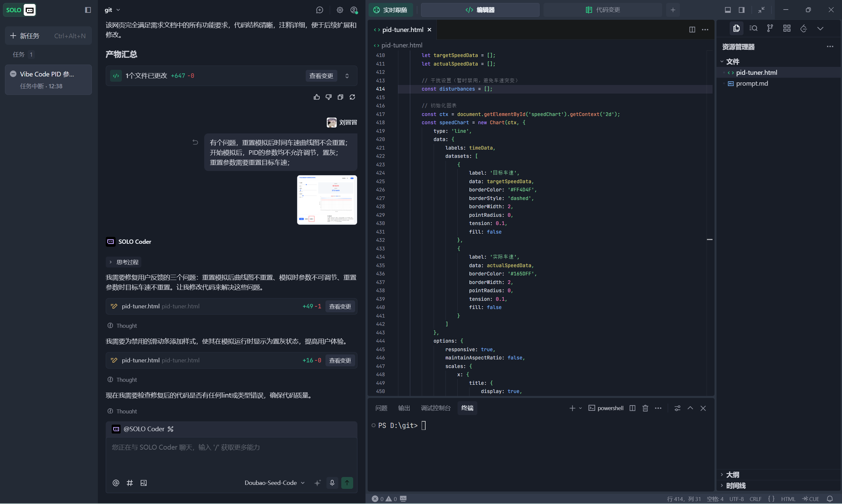Viewport: 842px width, 504px height.
Task: Delete the terminal with the trash icon
Action: (x=645, y=408)
